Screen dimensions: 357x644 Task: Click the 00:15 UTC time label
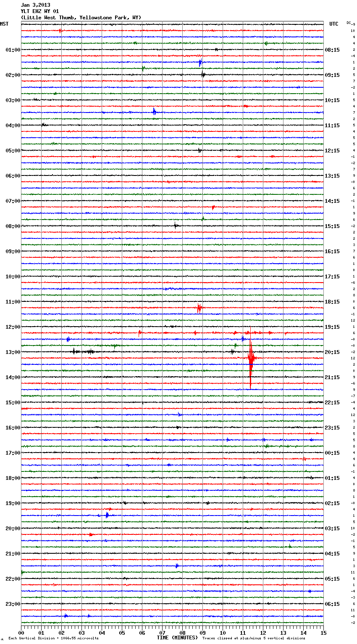(x=332, y=453)
